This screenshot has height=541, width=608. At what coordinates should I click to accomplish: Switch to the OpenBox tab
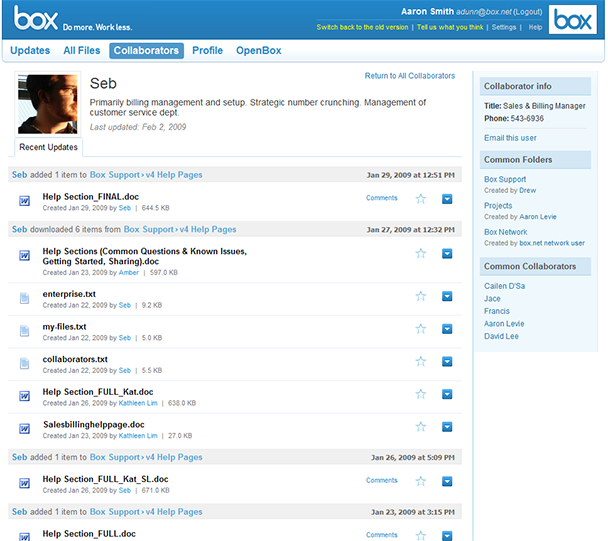(259, 50)
